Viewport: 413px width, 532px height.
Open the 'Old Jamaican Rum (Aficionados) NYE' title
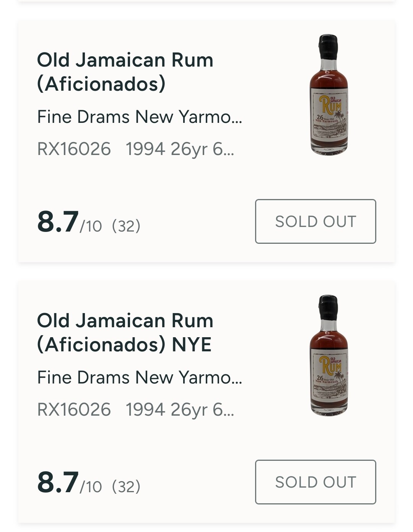click(125, 332)
